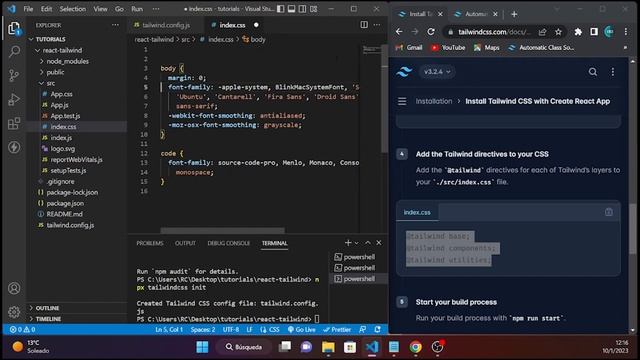Click the editor horizontal scrollbar
Screen dimensions: 640x360
pyautogui.click(x=222, y=230)
